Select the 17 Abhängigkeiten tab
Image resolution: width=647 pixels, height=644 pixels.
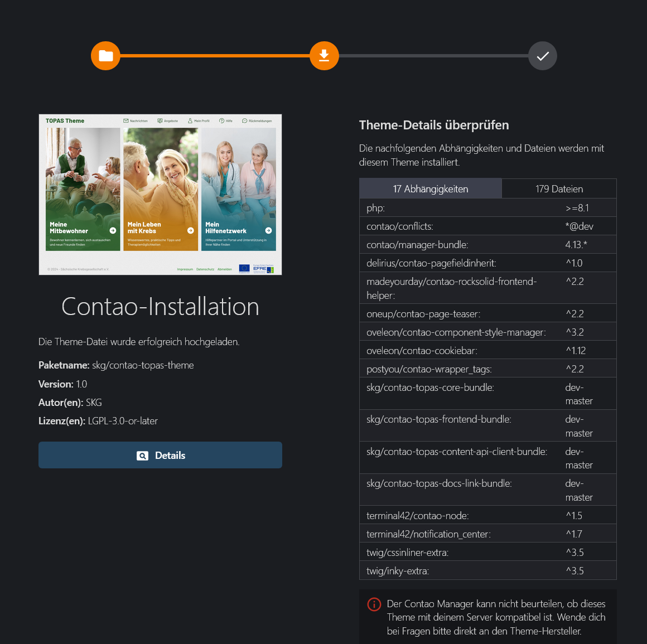click(431, 188)
